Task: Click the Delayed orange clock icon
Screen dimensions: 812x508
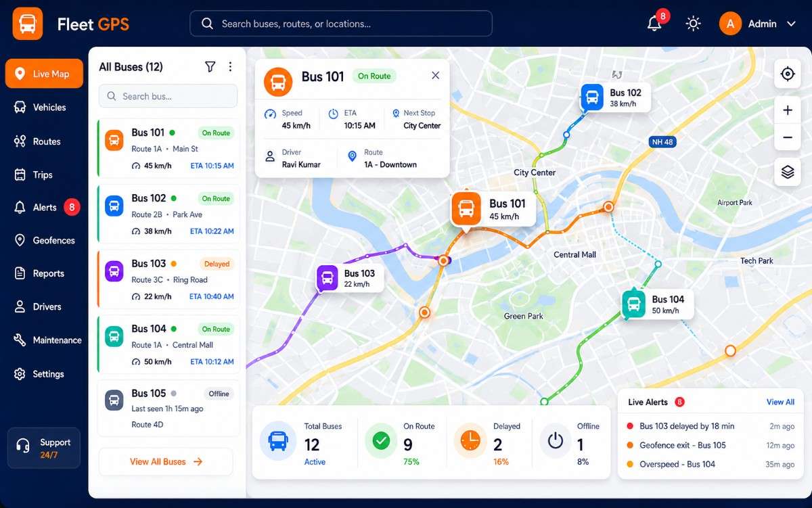Action: pyautogui.click(x=470, y=441)
